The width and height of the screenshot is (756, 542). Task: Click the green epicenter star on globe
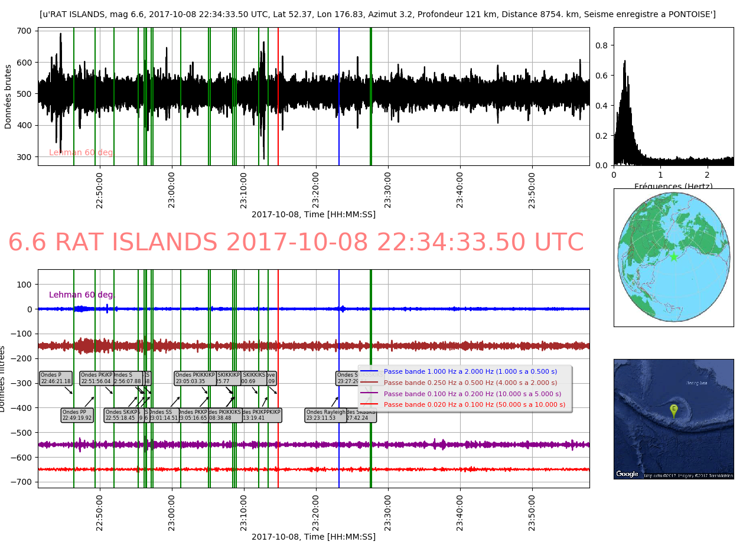pos(674,257)
